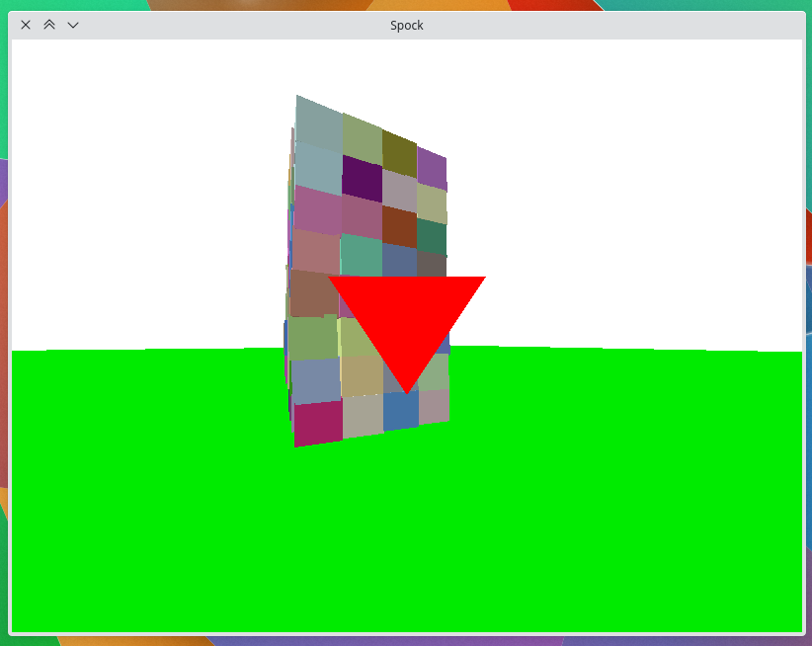Minimize the window with down chevron
Viewport: 812px width, 646px height.
(x=73, y=25)
